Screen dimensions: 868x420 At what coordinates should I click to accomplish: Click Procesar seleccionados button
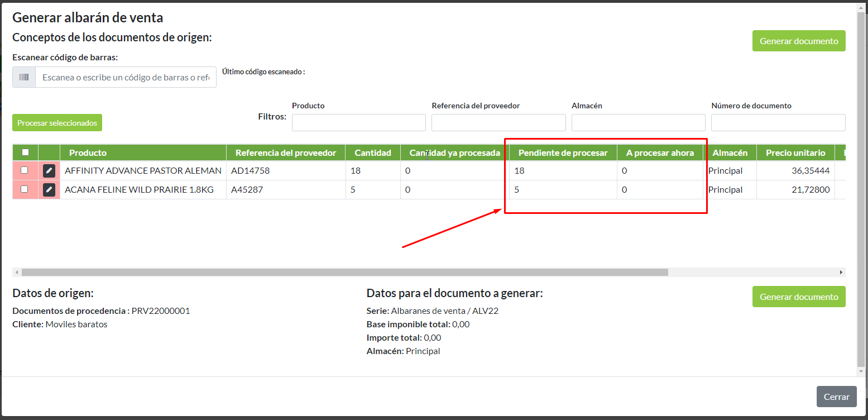coord(57,123)
